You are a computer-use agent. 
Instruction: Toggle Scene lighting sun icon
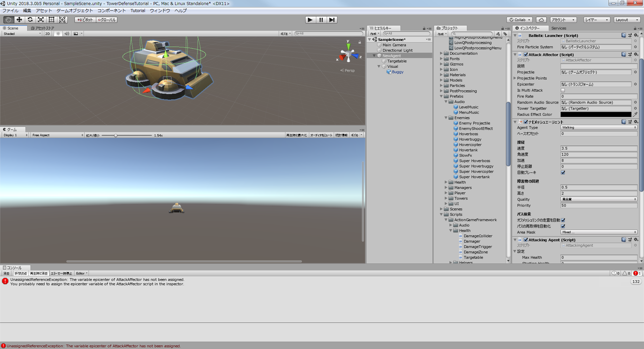coord(58,34)
